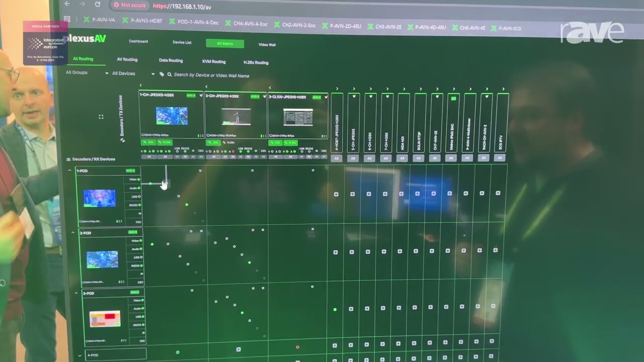
Task: Collapse the 2-POD decoder row
Action: pyautogui.click(x=73, y=233)
